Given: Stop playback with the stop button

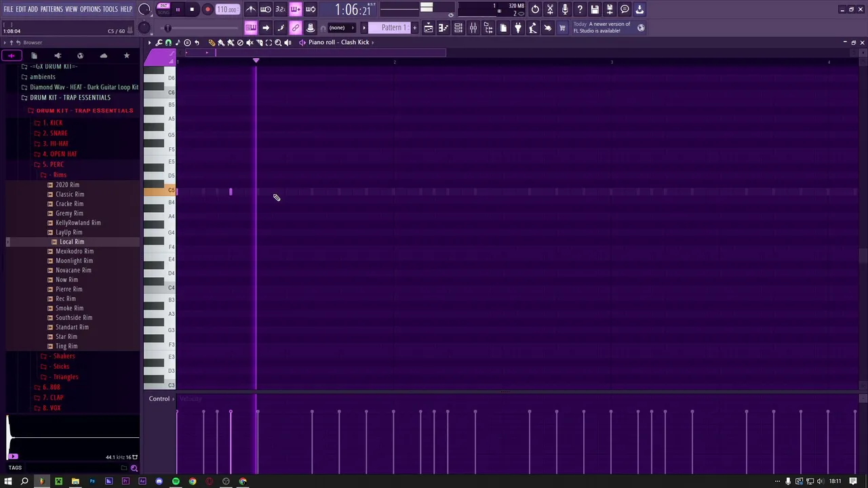Looking at the screenshot, I should [192, 9].
